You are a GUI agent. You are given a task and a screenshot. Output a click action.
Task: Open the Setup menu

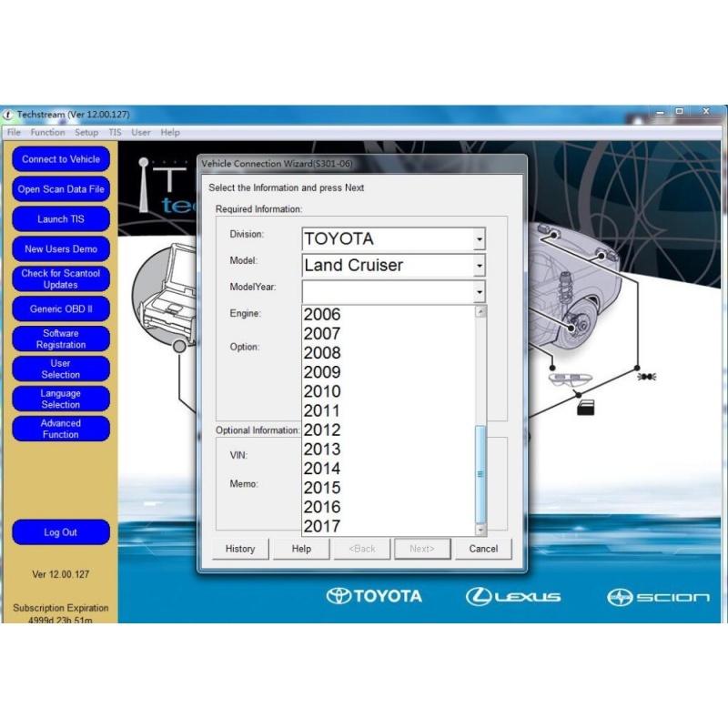[x=86, y=132]
